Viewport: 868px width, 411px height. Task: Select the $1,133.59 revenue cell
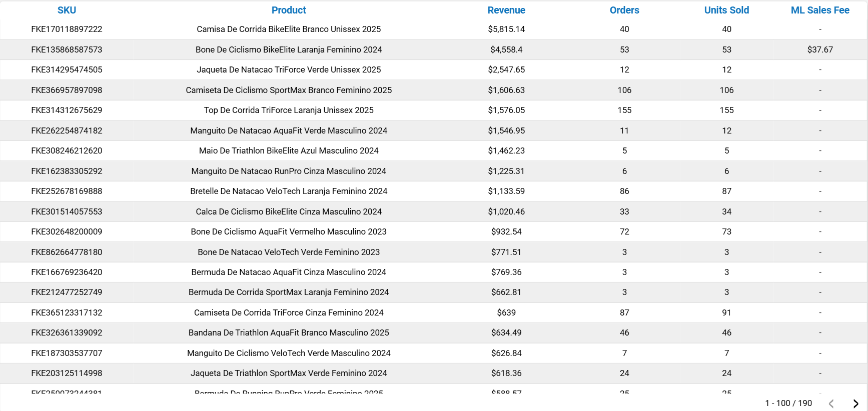coord(506,191)
